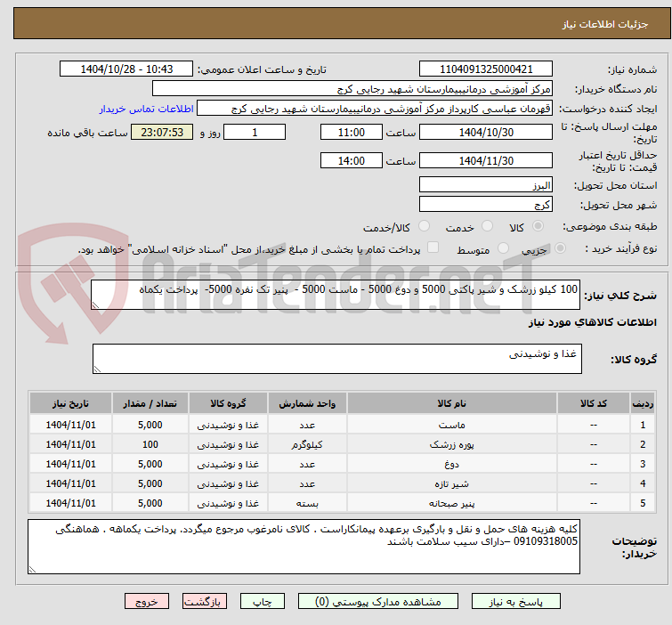Open 'اطلاعات تماس خریدار' link
This screenshot has width=672, height=625.
(147, 109)
